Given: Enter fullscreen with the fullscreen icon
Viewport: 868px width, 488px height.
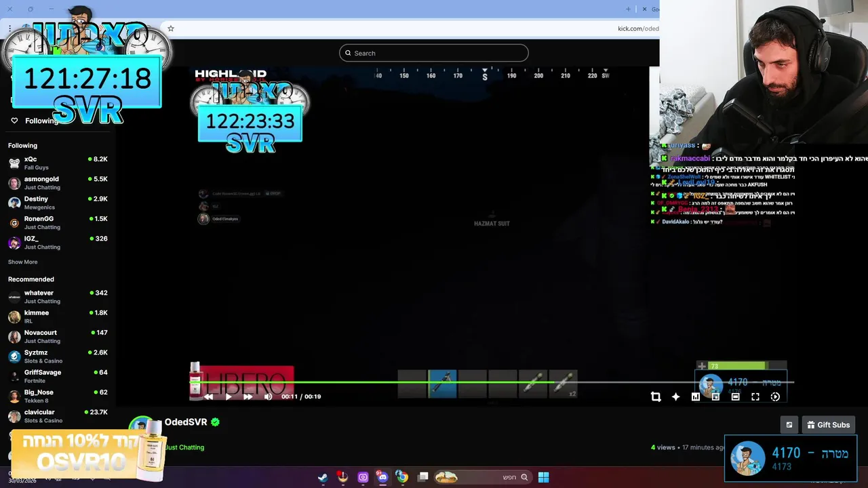Looking at the screenshot, I should click(755, 396).
